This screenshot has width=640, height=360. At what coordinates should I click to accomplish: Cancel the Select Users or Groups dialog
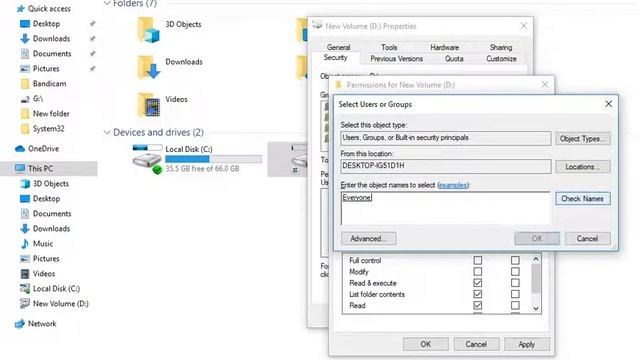587,239
